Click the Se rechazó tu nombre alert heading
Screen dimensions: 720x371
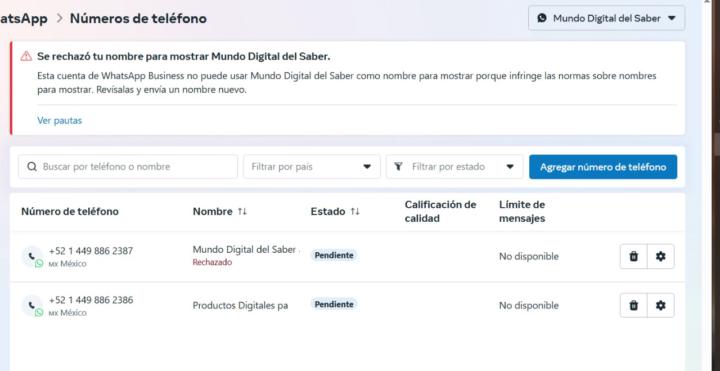[x=184, y=56]
